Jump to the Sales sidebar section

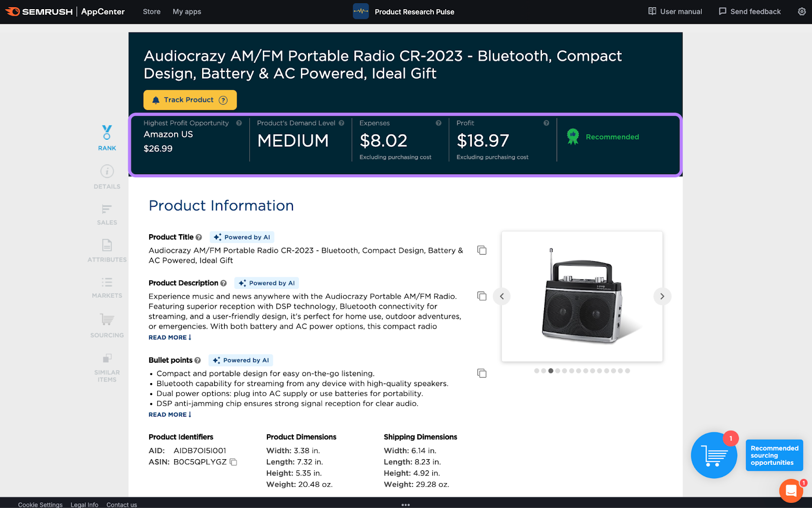tap(107, 214)
